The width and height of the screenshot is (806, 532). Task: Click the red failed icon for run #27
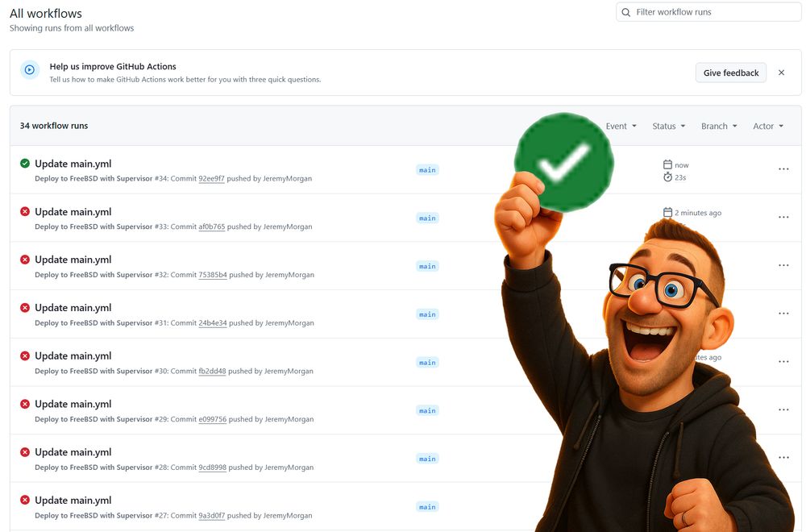[x=25, y=500]
